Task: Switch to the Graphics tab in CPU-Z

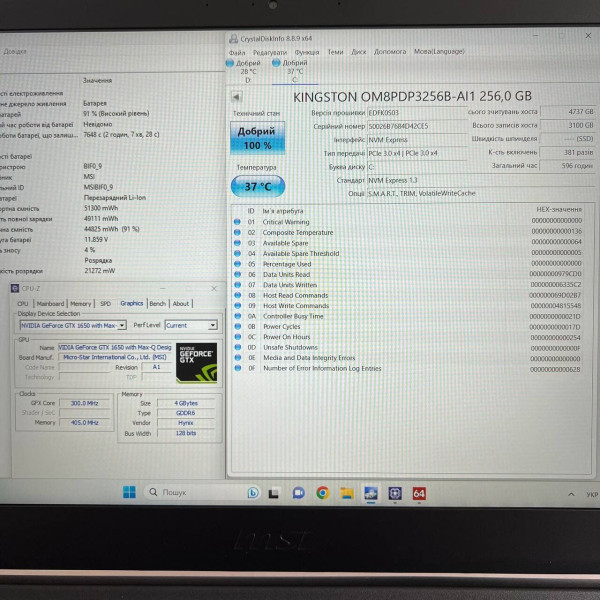Action: click(132, 303)
